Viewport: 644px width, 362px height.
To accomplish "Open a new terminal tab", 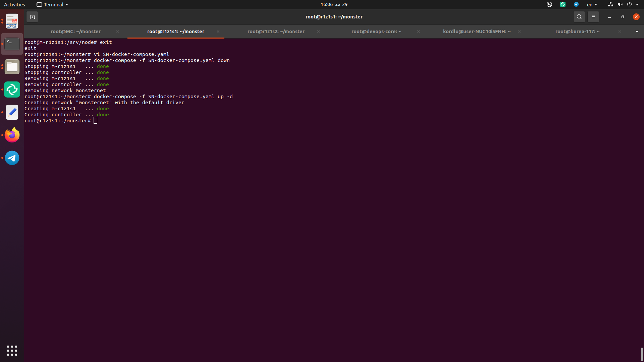I will pos(32,17).
